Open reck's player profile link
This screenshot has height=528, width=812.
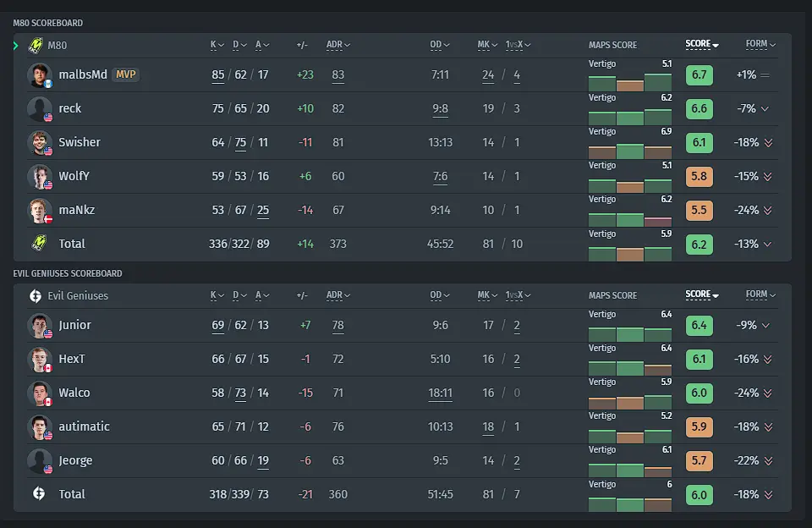click(x=70, y=108)
